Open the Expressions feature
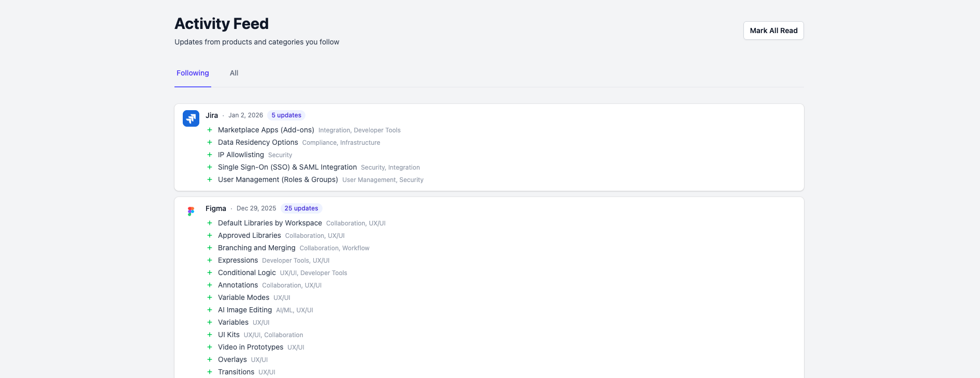The height and width of the screenshot is (378, 980). (238, 260)
